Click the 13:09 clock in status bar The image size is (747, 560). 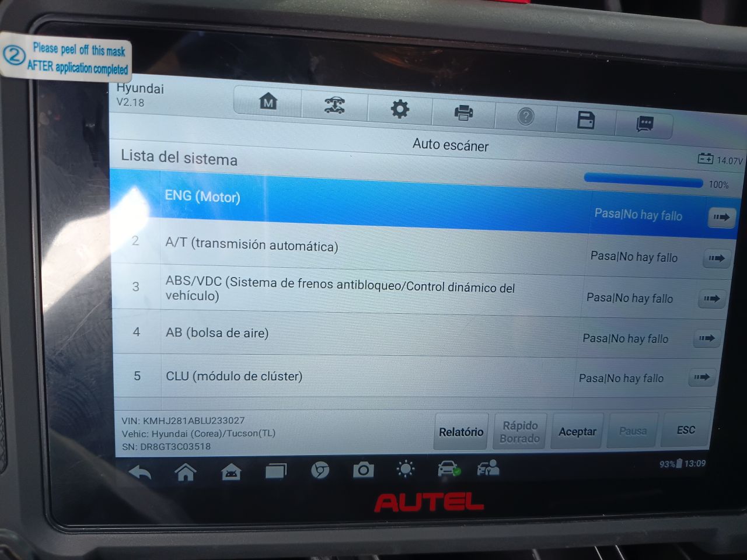point(695,463)
